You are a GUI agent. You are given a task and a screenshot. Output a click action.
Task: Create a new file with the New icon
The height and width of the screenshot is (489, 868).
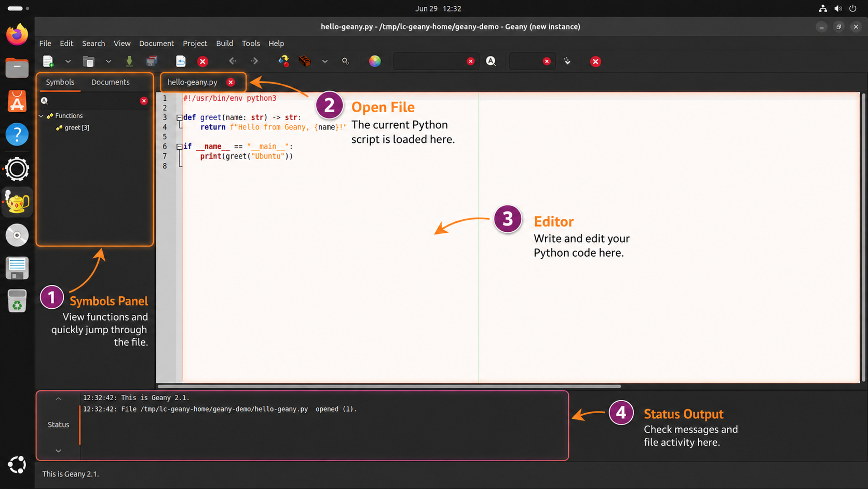pyautogui.click(x=48, y=61)
